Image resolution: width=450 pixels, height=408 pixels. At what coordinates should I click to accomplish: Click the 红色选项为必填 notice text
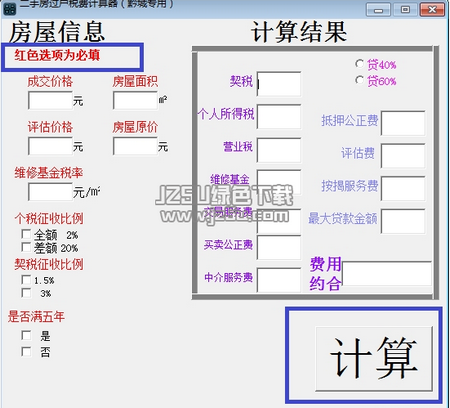point(57,55)
